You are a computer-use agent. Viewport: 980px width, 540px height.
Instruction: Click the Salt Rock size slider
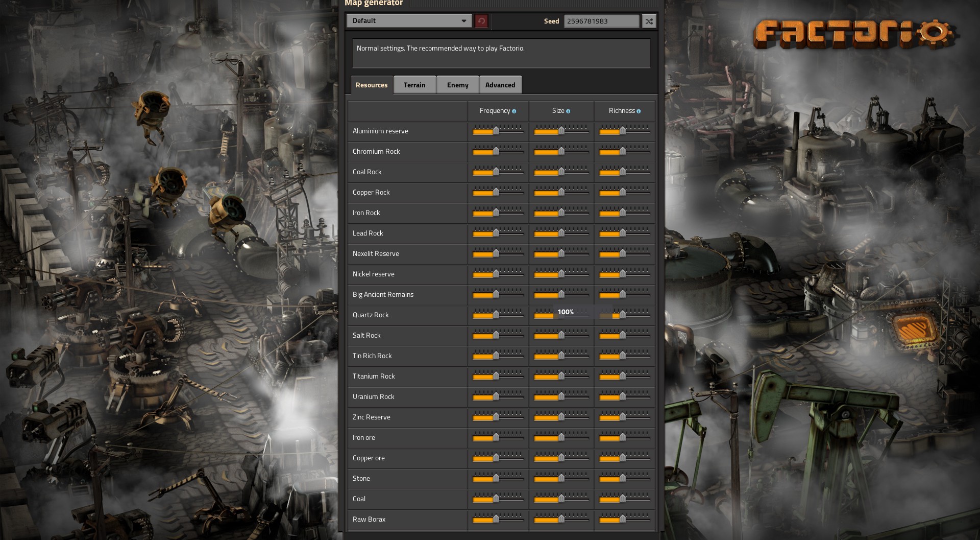(x=561, y=336)
